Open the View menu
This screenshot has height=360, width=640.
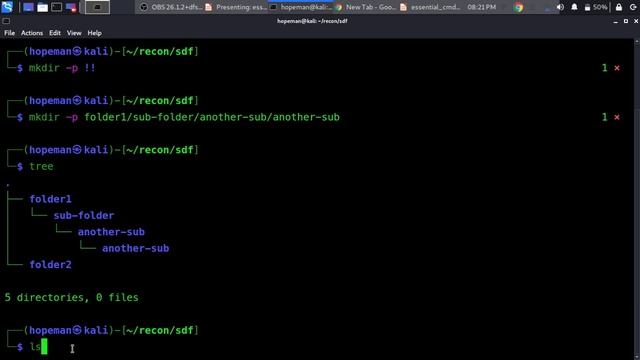(74, 33)
